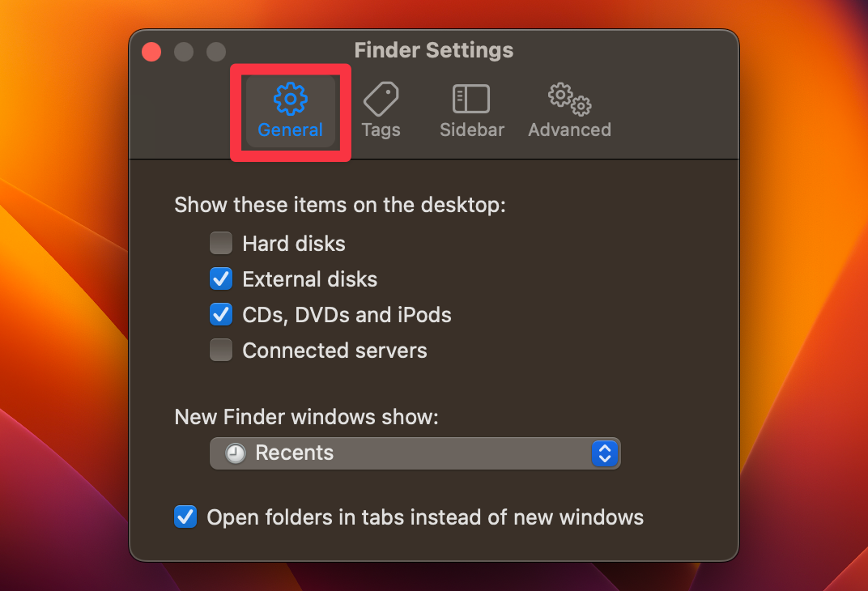Uncheck External disks
Image resolution: width=868 pixels, height=591 pixels.
coord(220,278)
